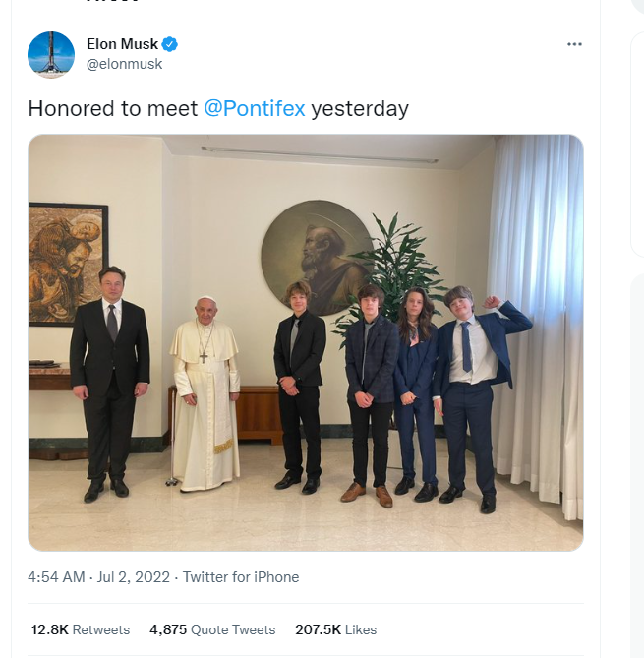The height and width of the screenshot is (658, 644).
Task: Open the tweet's three-dot More menu
Action: (x=574, y=44)
